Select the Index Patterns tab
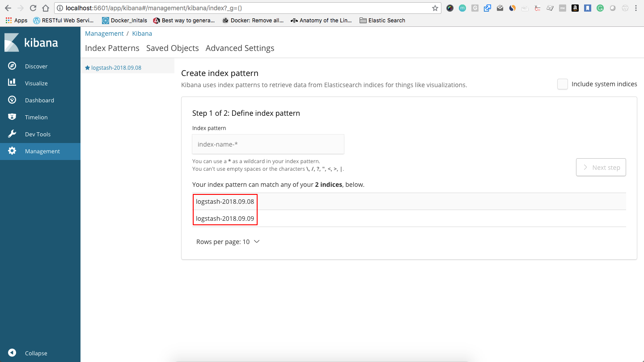The image size is (644, 362). [x=112, y=48]
